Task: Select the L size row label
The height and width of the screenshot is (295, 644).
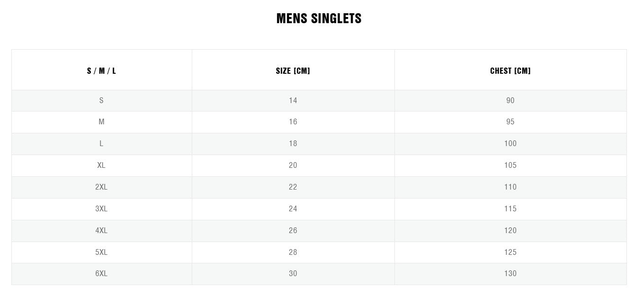Action: [101, 144]
